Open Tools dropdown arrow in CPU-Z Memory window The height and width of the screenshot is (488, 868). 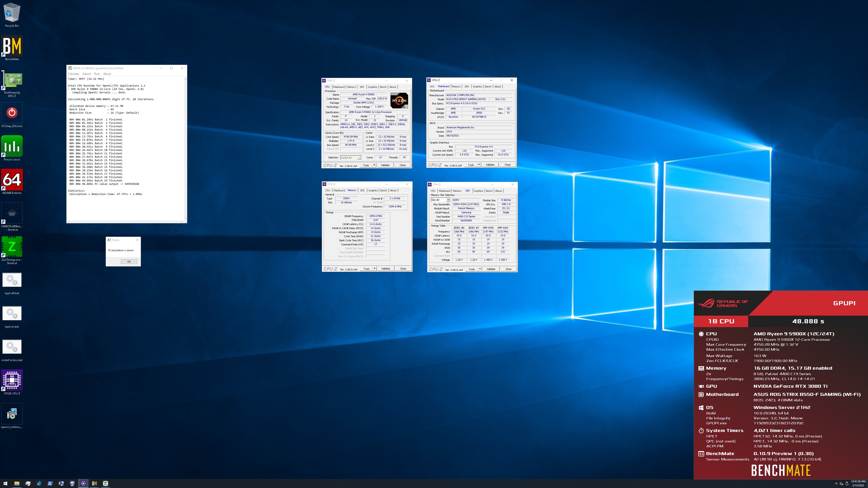[x=374, y=269]
